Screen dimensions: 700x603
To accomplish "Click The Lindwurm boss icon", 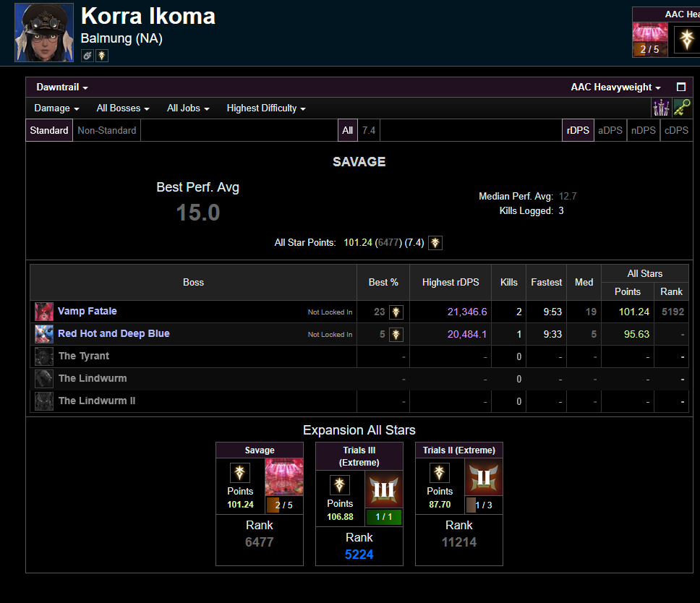I will pyautogui.click(x=44, y=378).
